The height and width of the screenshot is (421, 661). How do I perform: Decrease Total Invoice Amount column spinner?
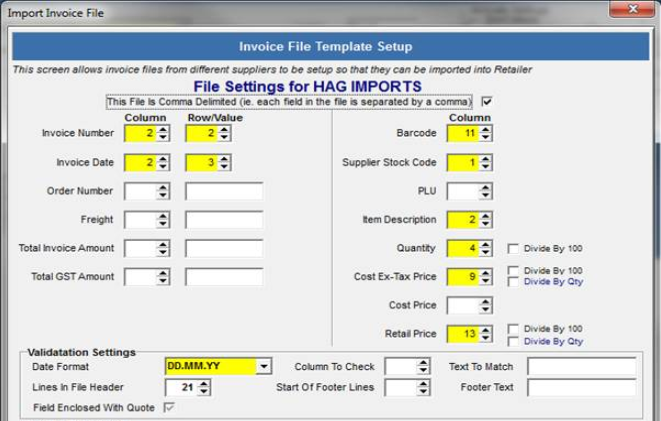pos(163,252)
